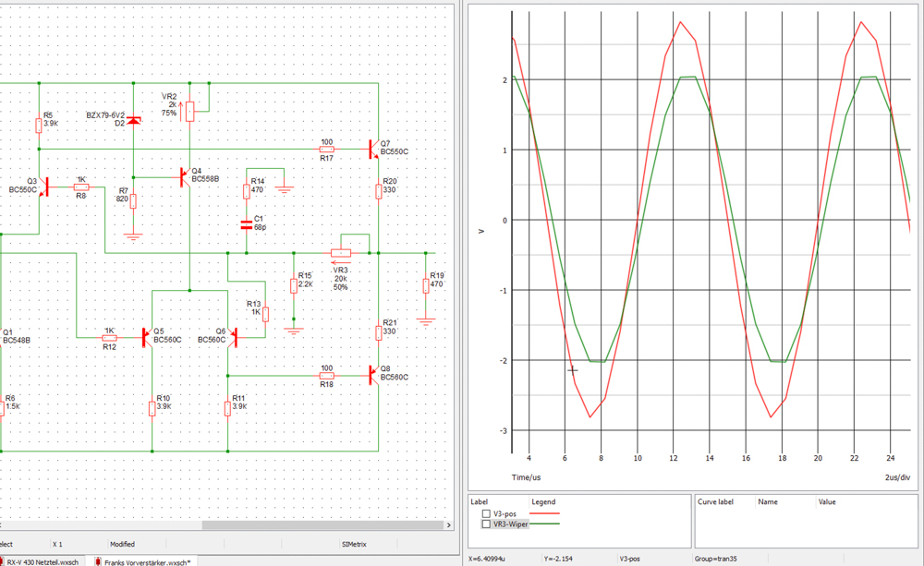Select resistor R18 100 ohm symbol
Image resolution: width=924 pixels, height=566 pixels.
[326, 375]
